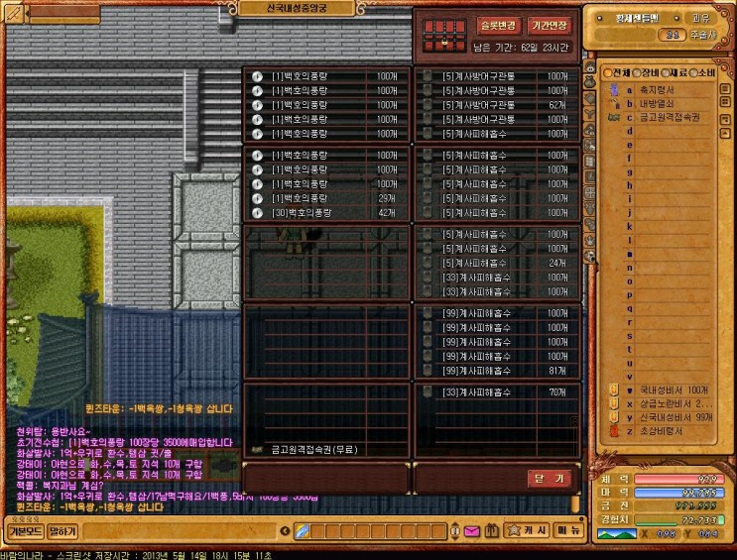The image size is (737, 560).
Task: Click the 축지령서 item icon
Action: click(x=612, y=89)
